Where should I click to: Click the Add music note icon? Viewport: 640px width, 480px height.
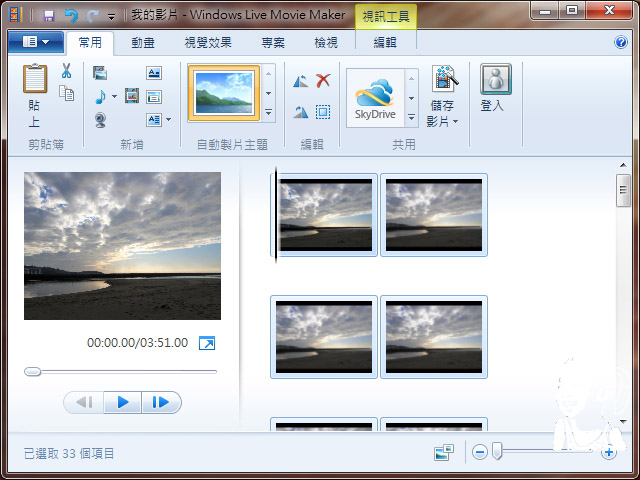(100, 97)
